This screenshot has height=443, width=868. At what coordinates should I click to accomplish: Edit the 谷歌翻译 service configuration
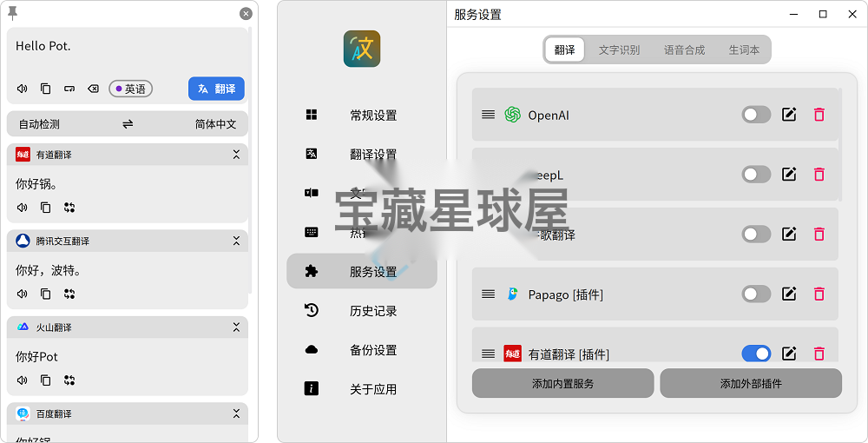[789, 235]
